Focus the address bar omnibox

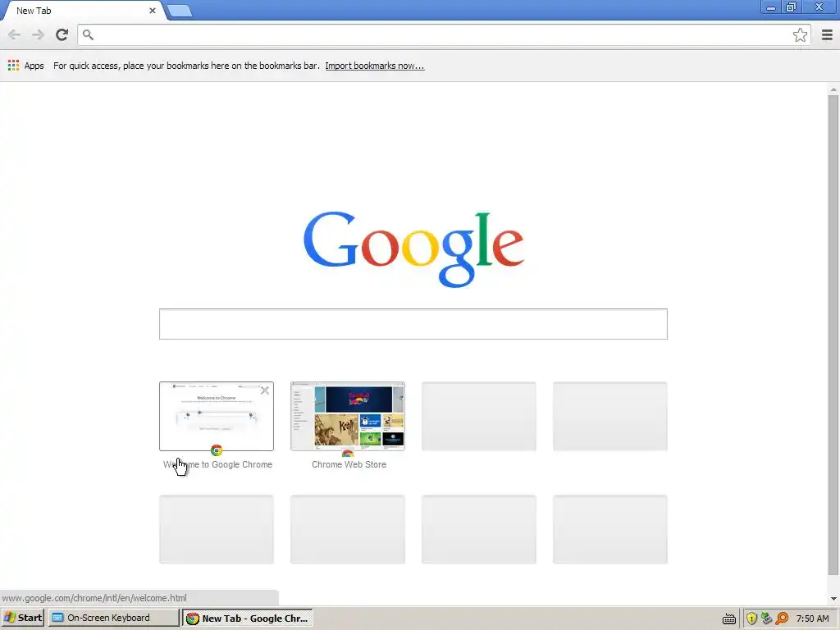(442, 34)
